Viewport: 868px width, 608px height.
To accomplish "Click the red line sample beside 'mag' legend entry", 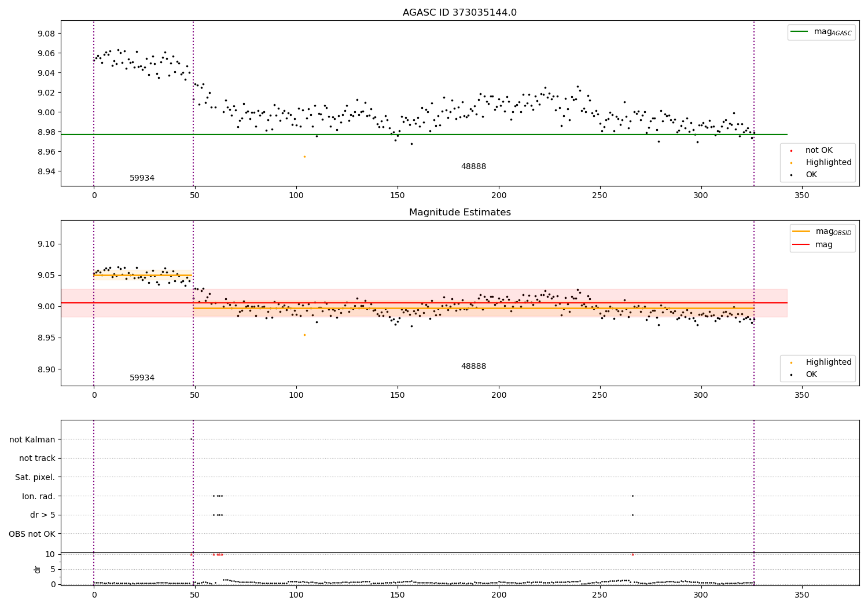I will tap(801, 245).
